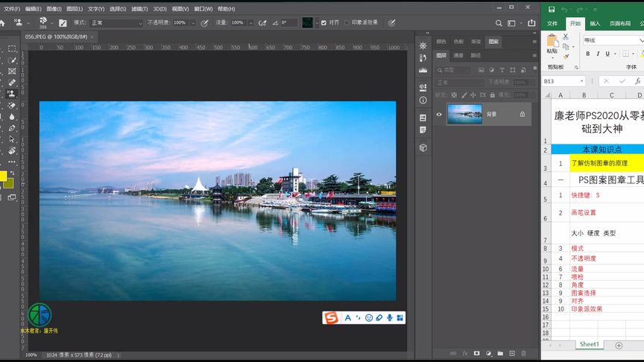Open the 3D panel cube icon
The height and width of the screenshot is (362, 644).
[423, 147]
